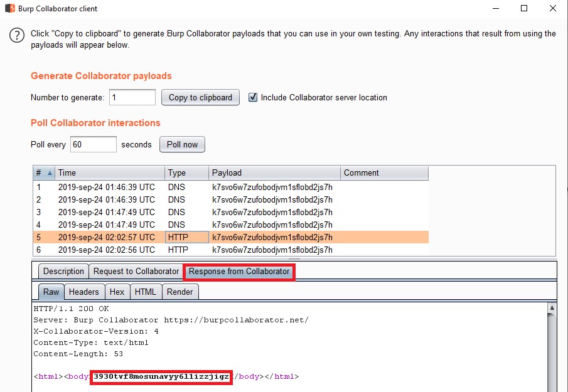Open the Description tab
The width and height of the screenshot is (568, 392).
[x=63, y=271]
